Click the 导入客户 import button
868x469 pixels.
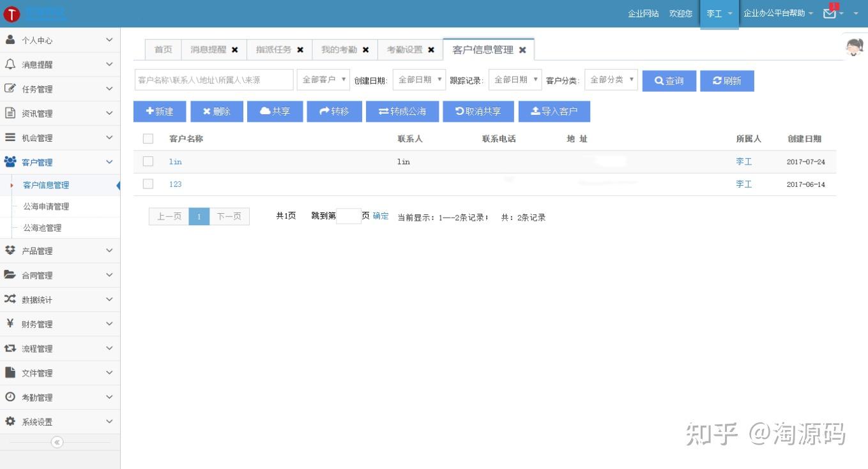tap(554, 111)
